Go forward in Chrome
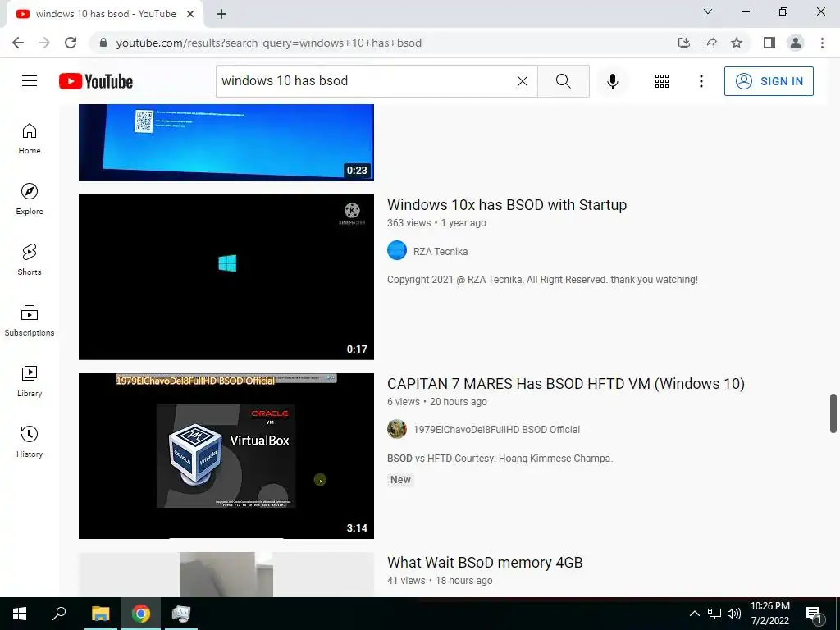Image resolution: width=840 pixels, height=630 pixels. 44,43
